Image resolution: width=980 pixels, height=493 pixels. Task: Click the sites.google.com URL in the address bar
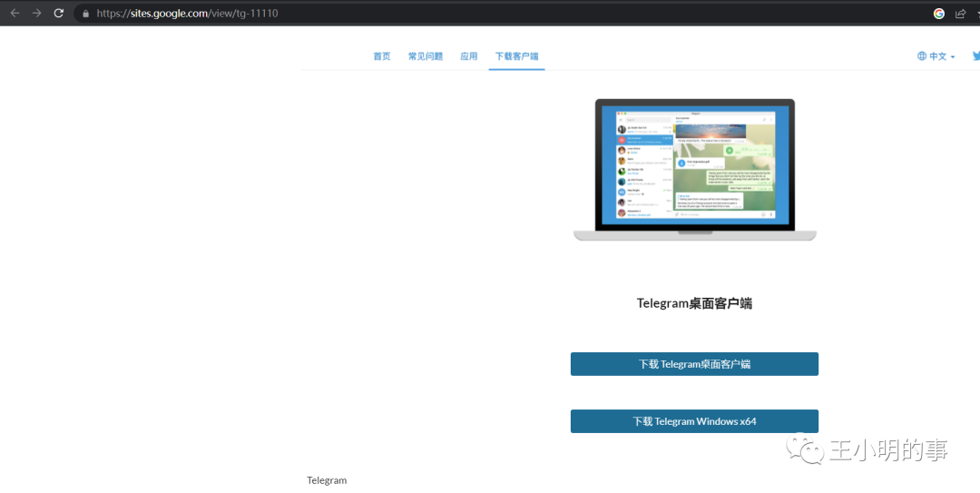pos(188,13)
